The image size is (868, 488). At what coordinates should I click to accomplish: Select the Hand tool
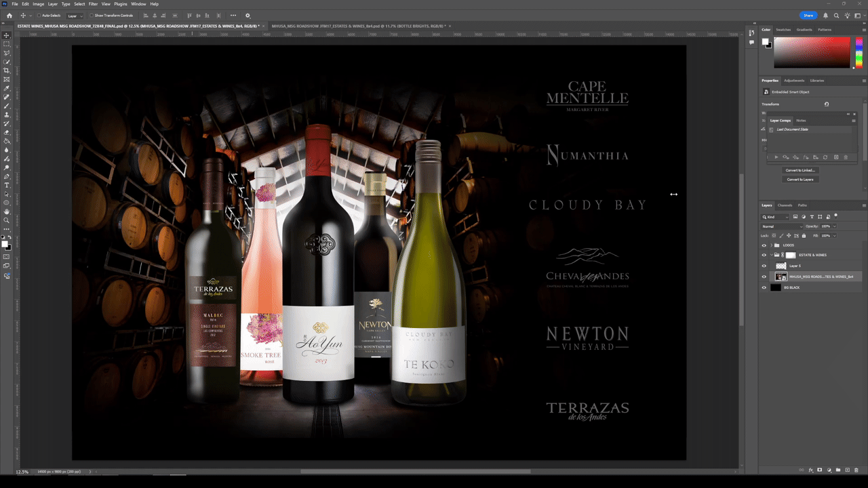pos(7,211)
